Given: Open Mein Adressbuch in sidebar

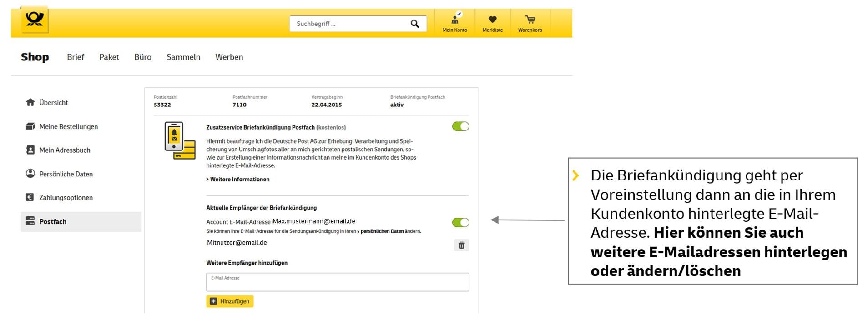Looking at the screenshot, I should pyautogui.click(x=65, y=150).
